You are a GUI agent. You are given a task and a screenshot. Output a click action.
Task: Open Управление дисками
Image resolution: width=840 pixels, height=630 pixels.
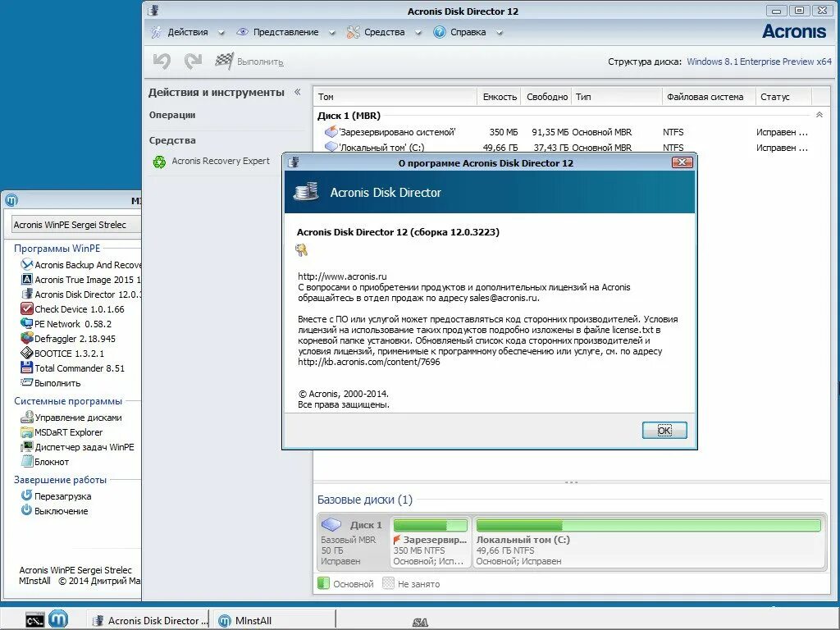pyautogui.click(x=71, y=418)
